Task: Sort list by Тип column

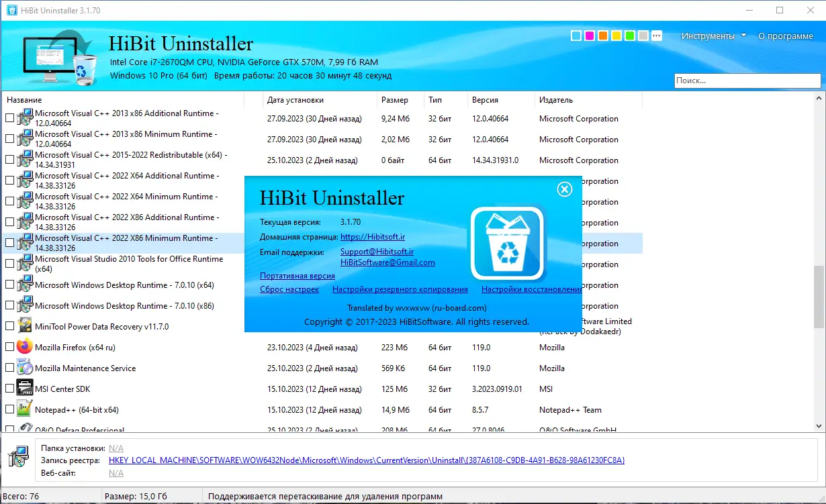Action: tap(445, 99)
